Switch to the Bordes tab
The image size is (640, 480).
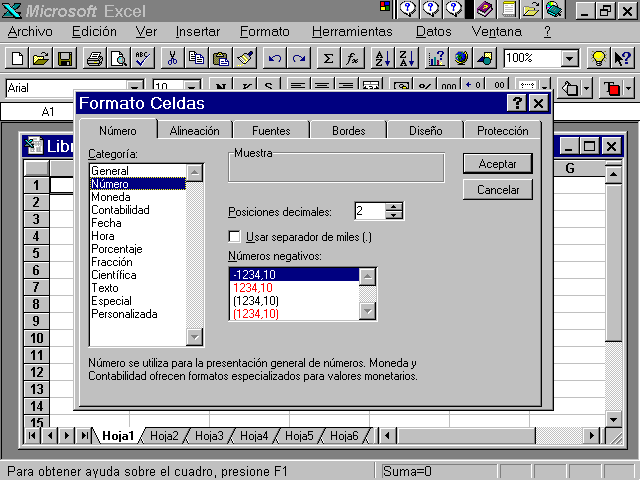pos(349,131)
